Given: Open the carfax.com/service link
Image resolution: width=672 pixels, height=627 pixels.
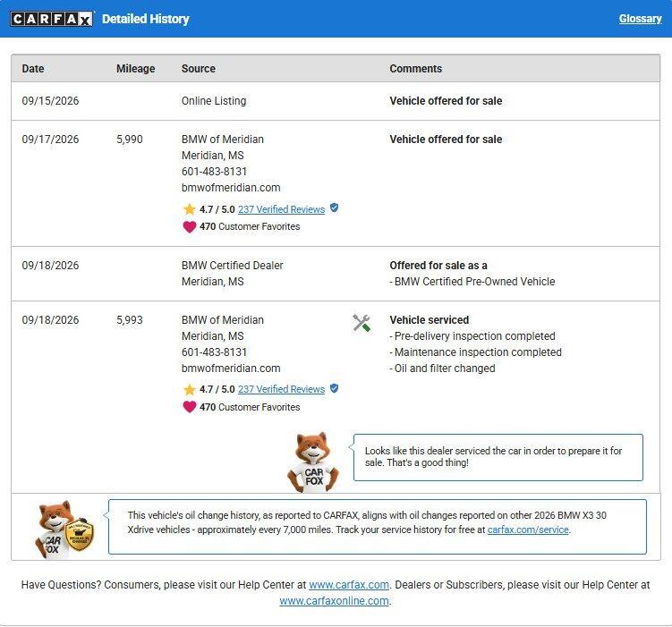Looking at the screenshot, I should tap(528, 530).
